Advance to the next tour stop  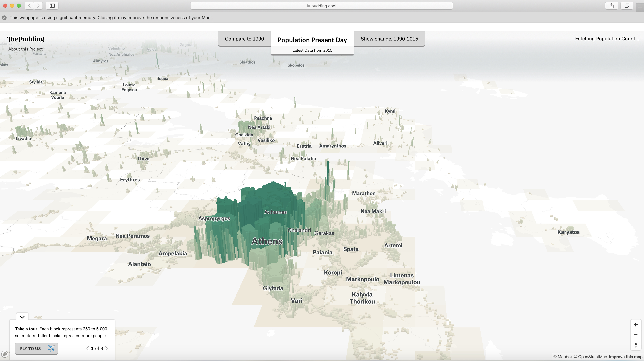(x=106, y=348)
